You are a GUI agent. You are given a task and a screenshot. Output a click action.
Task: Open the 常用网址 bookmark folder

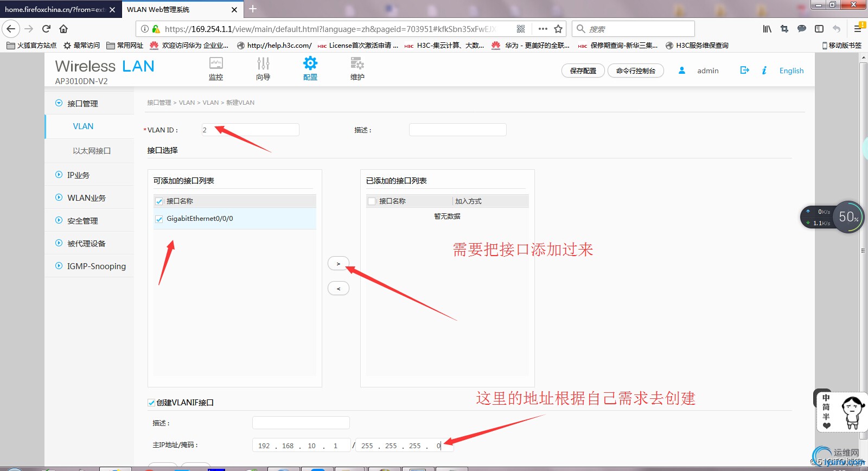(x=125, y=46)
